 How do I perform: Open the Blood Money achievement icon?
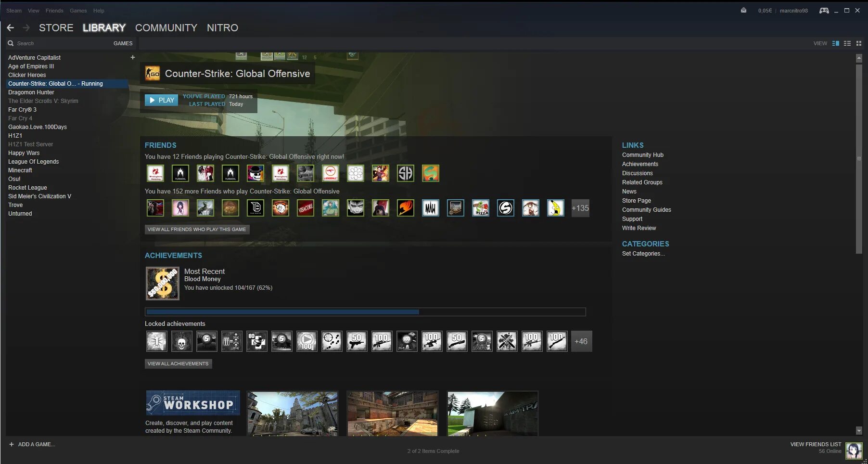(163, 284)
